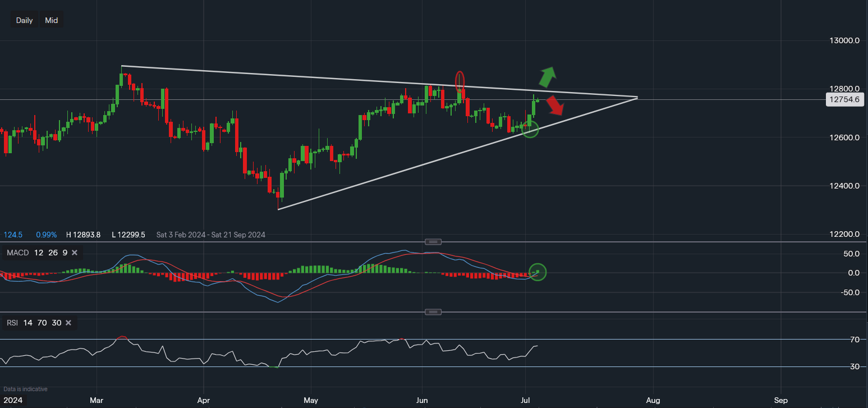This screenshot has height=408, width=868.
Task: Grab the divider handle above MACD panel
Action: [433, 242]
